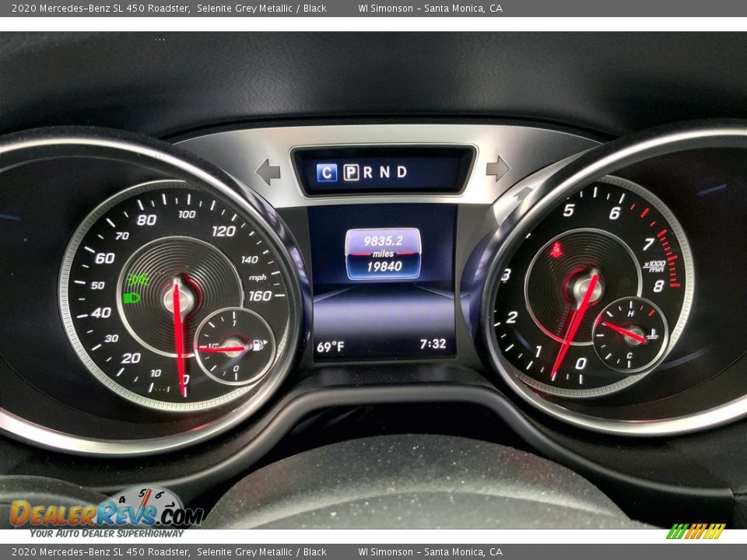
Task: Select the boxed P gear indicator
Action: 351,173
